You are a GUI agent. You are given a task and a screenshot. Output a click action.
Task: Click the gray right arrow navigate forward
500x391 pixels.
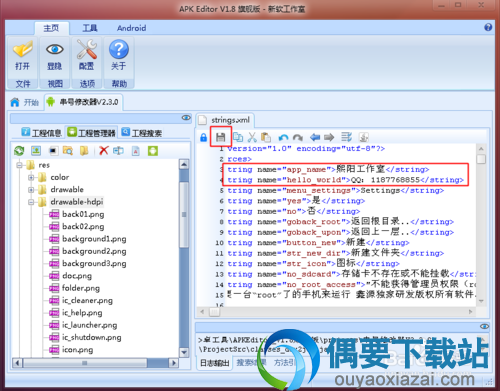(329, 137)
